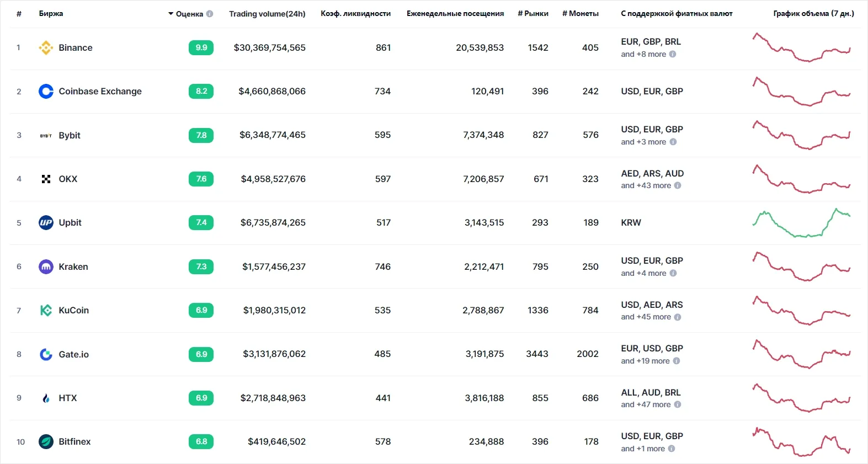The width and height of the screenshot is (868, 464).
Task: Click the Bitfinex leaf logo icon
Action: tap(46, 442)
